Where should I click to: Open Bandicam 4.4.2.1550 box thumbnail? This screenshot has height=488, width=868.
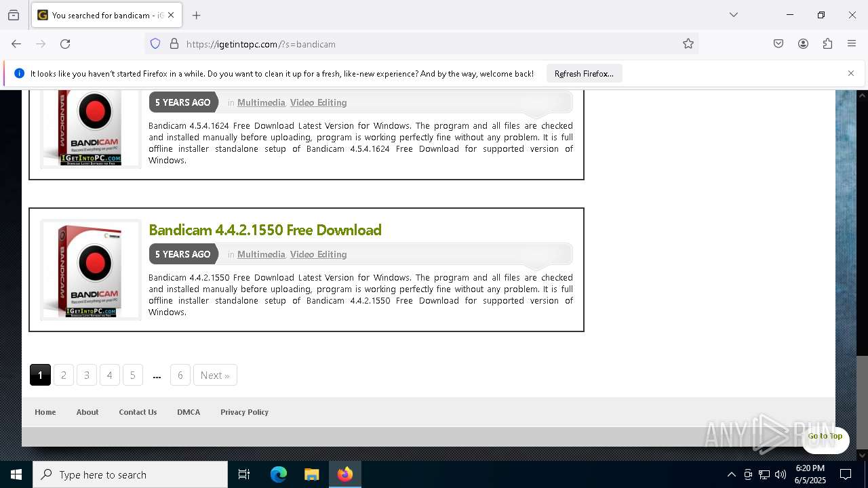[91, 270]
